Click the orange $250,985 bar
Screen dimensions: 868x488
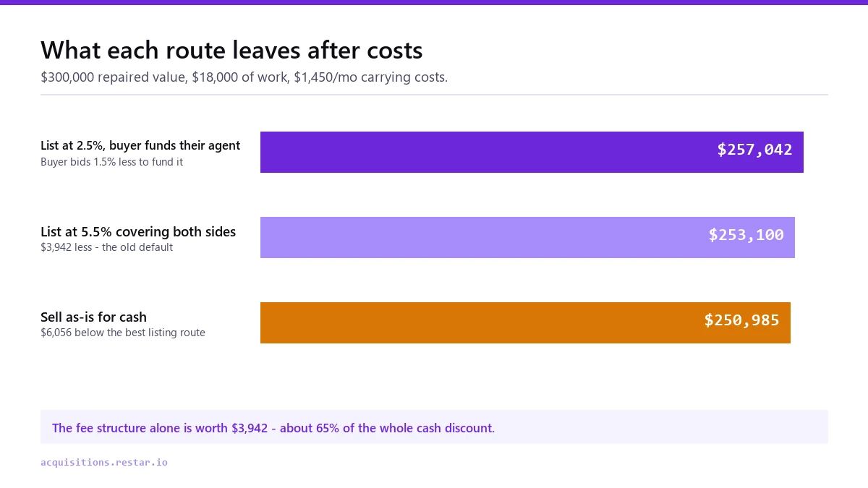(525, 322)
